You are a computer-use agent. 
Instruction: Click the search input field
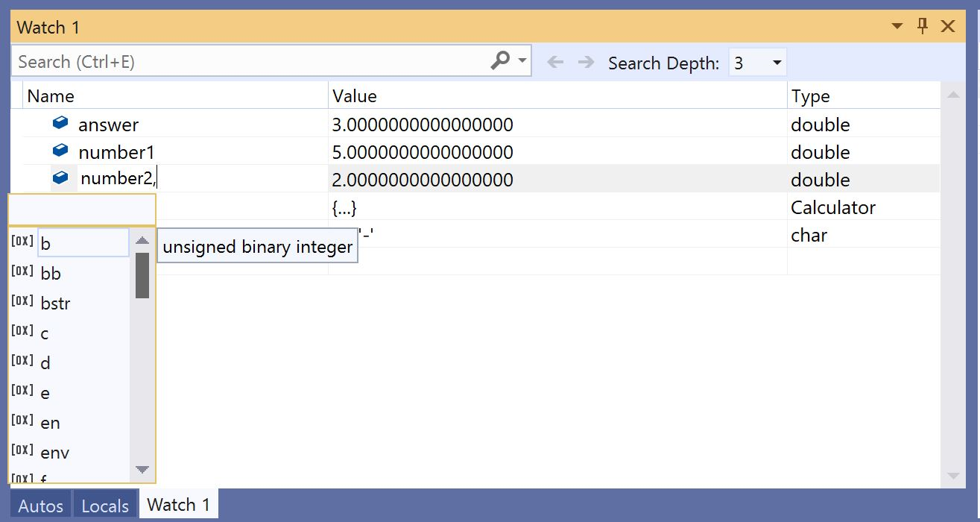click(x=224, y=61)
